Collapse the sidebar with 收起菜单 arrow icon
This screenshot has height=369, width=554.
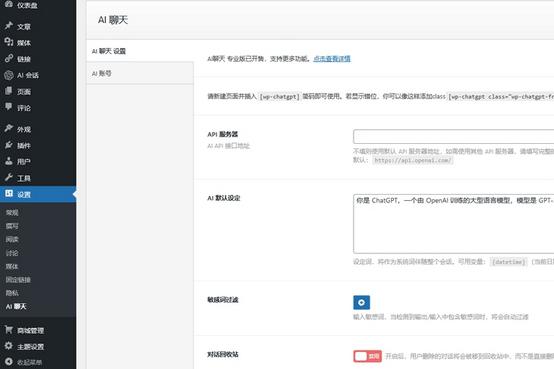coord(9,362)
